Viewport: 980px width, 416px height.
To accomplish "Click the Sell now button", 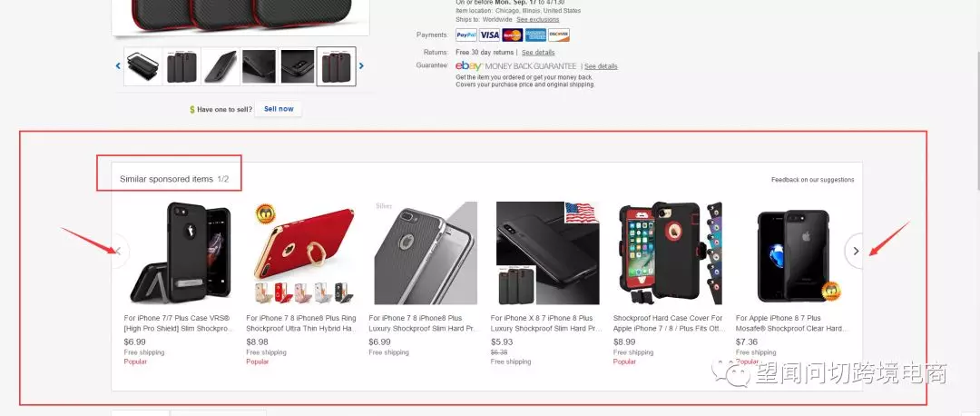I will 279,109.
